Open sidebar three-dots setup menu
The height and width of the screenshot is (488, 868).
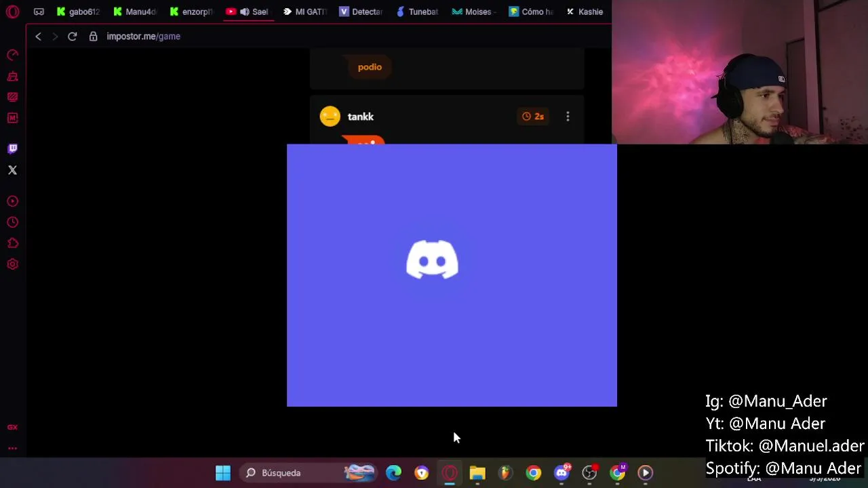(12, 448)
